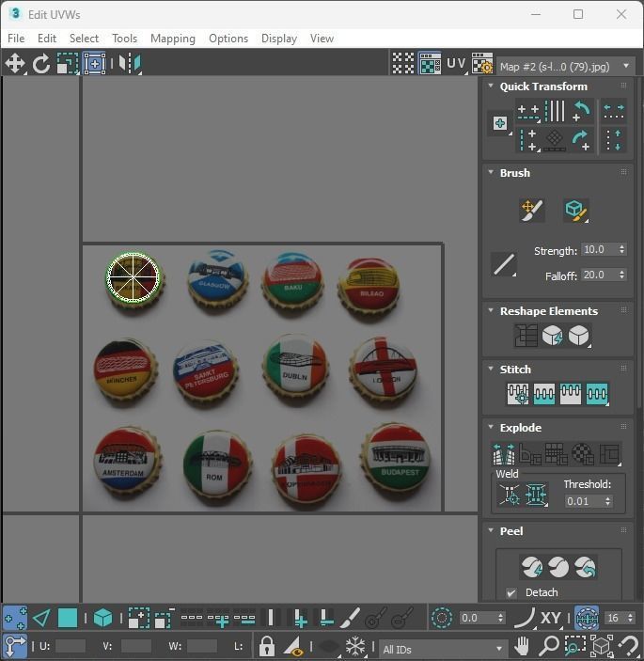Click the Falloff spinner arrows
The width and height of the screenshot is (644, 661).
(621, 275)
